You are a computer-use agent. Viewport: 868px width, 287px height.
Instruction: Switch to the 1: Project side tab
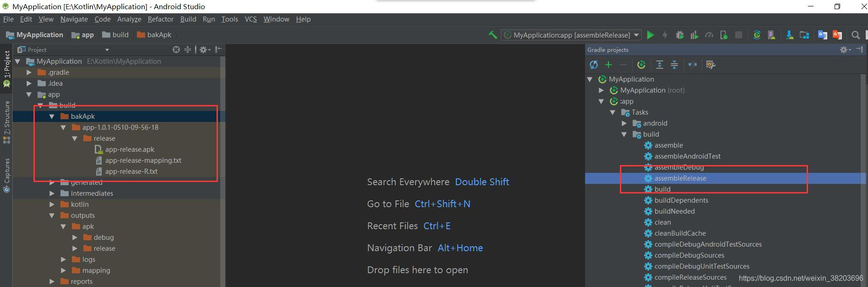click(x=6, y=68)
